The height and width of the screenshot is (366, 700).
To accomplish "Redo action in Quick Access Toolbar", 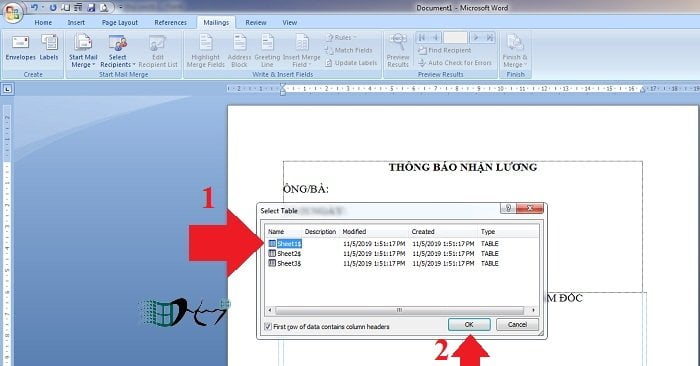I will point(53,8).
